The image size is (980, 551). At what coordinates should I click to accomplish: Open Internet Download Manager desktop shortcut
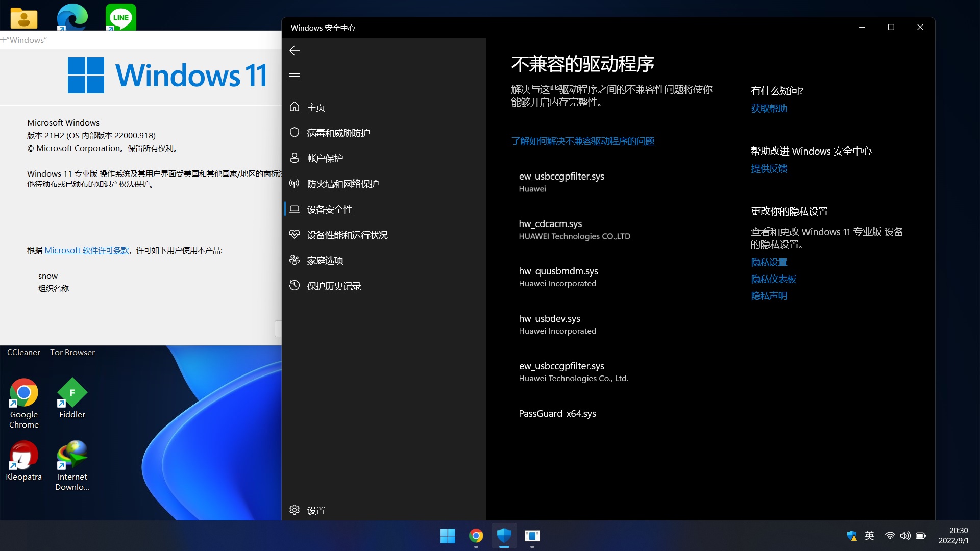pos(72,466)
